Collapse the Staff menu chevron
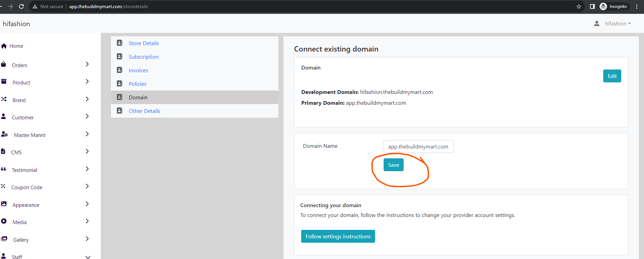644x259 pixels. pyautogui.click(x=88, y=257)
